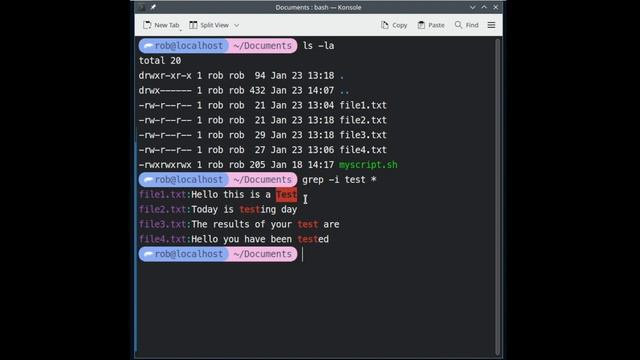640x360 pixels.
Task: Click the highlighted 'Test' match in file1 output
Action: [x=287, y=195]
